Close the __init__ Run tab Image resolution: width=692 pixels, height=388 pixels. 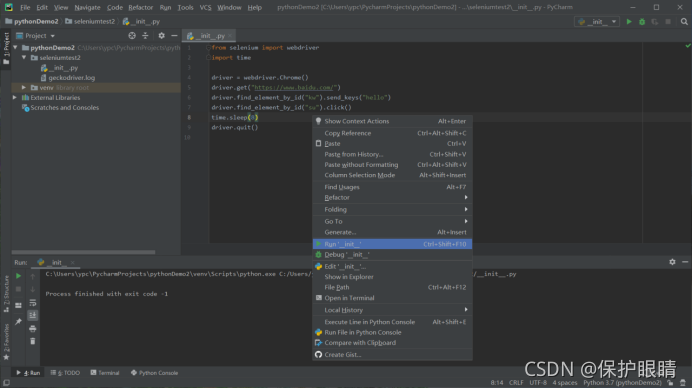(x=72, y=263)
